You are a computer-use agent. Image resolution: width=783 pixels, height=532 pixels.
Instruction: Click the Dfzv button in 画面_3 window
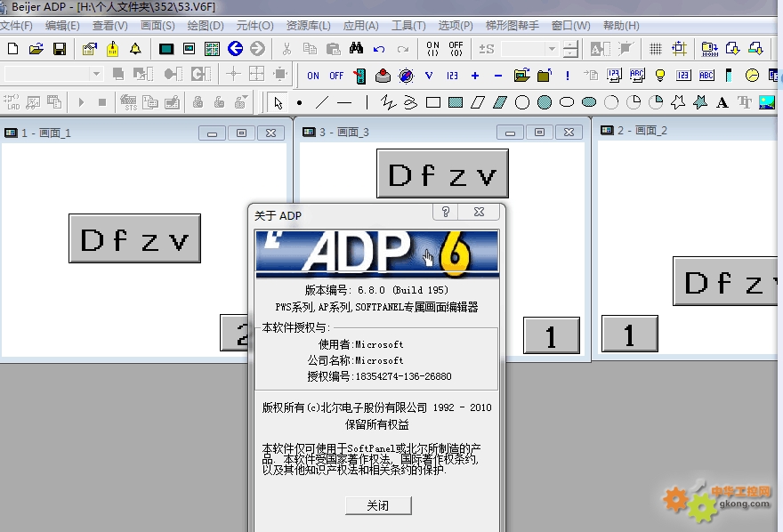(442, 173)
